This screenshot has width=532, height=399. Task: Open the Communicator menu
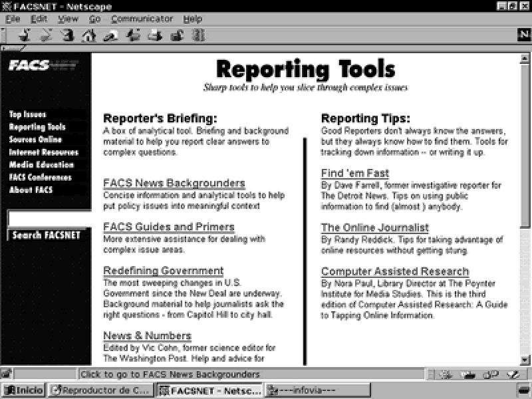tap(142, 19)
